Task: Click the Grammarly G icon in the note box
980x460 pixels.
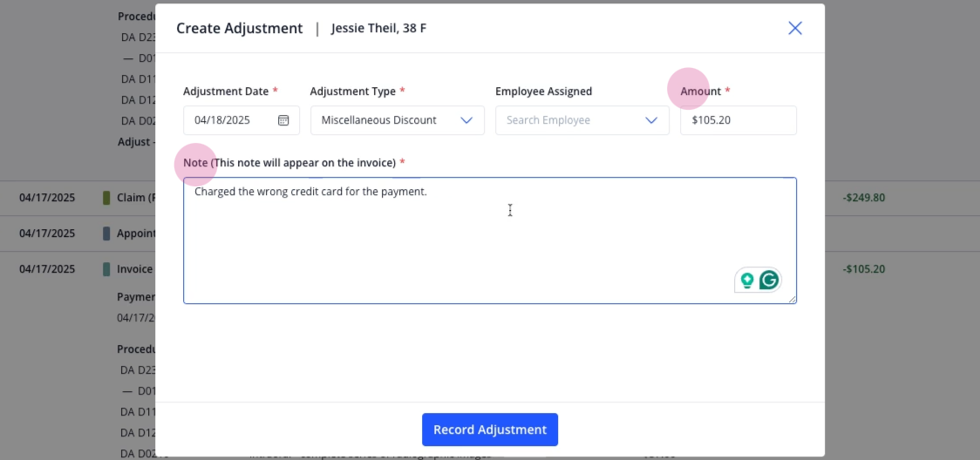Action: (x=769, y=281)
